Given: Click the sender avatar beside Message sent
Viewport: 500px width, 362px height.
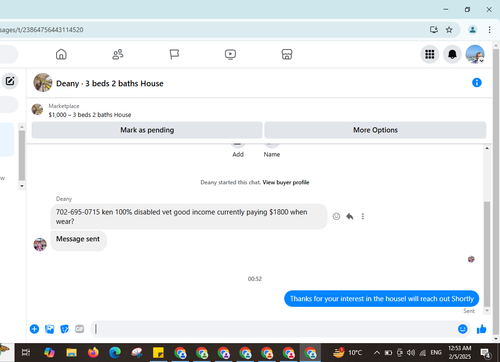Looking at the screenshot, I should tap(40, 244).
